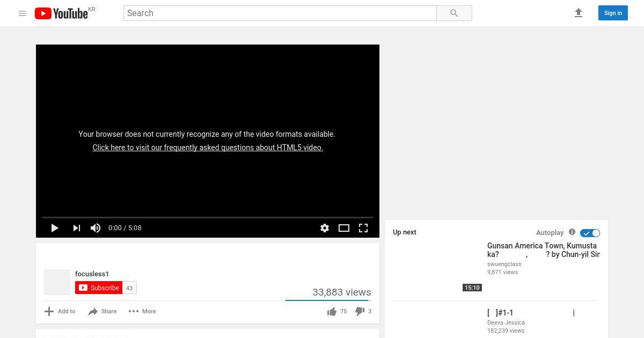Subscribe to focusless1
The height and width of the screenshot is (338, 644).
[x=99, y=288]
